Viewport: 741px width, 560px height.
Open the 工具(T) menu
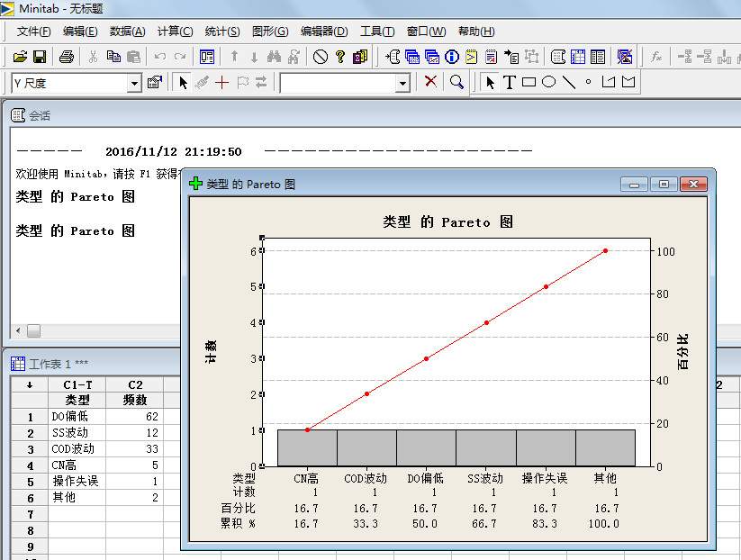(x=377, y=32)
